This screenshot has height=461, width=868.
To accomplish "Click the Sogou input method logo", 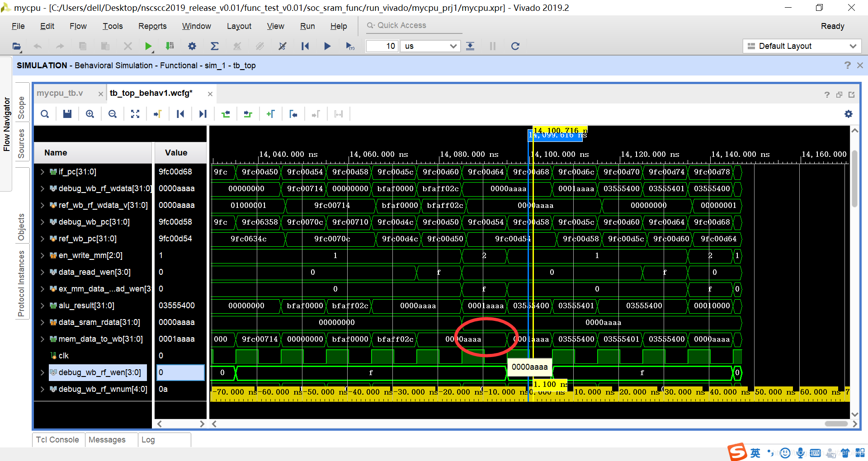I will tap(737, 452).
